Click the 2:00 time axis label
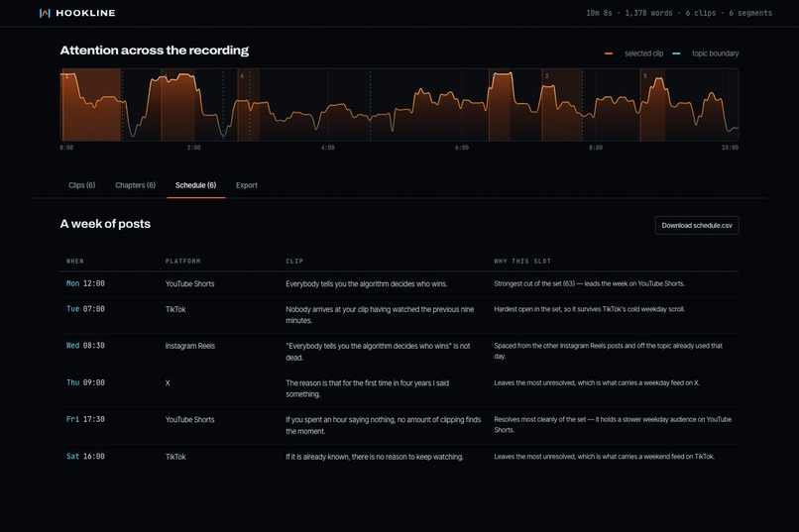The height and width of the screenshot is (532, 799). tap(193, 148)
